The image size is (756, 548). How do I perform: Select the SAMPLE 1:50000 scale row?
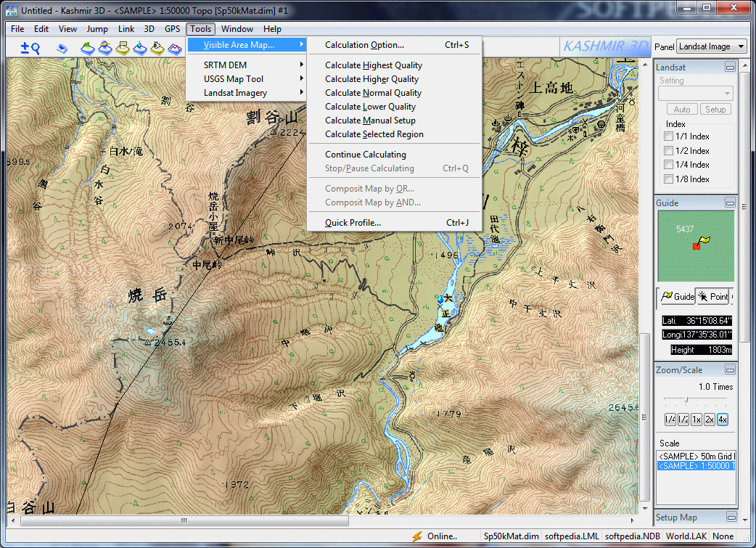tap(697, 466)
